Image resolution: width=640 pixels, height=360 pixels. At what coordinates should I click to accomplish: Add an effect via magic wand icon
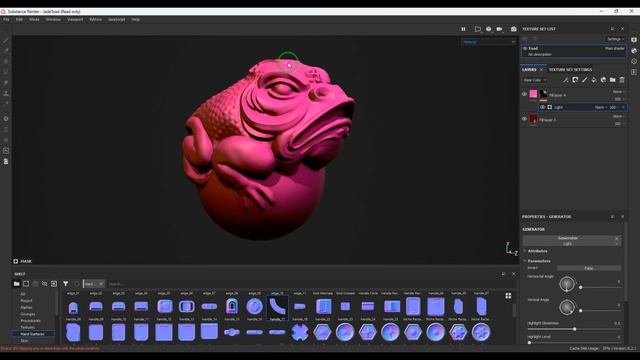point(566,80)
